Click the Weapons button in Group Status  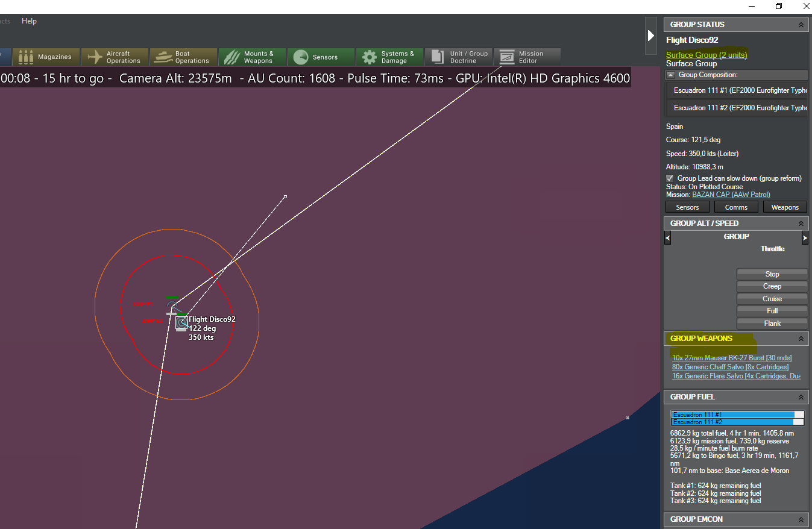click(x=785, y=207)
